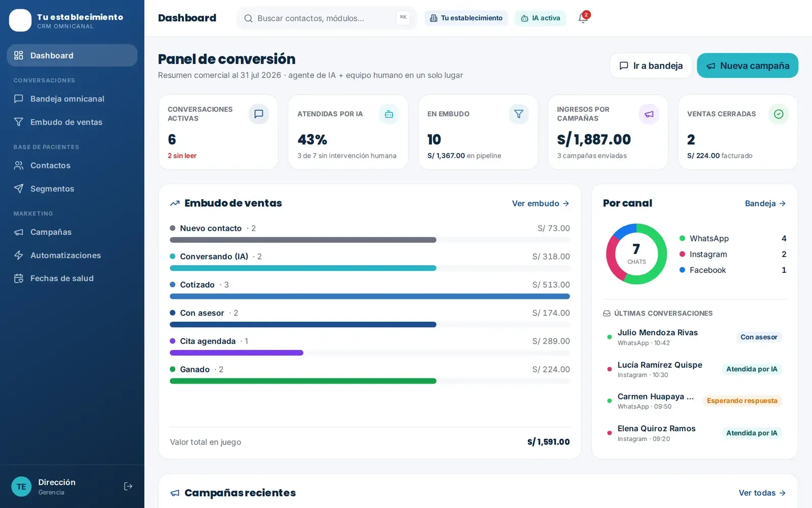Open Fechas de salud in sidebar
The width and height of the screenshot is (812, 508).
[x=72, y=278]
